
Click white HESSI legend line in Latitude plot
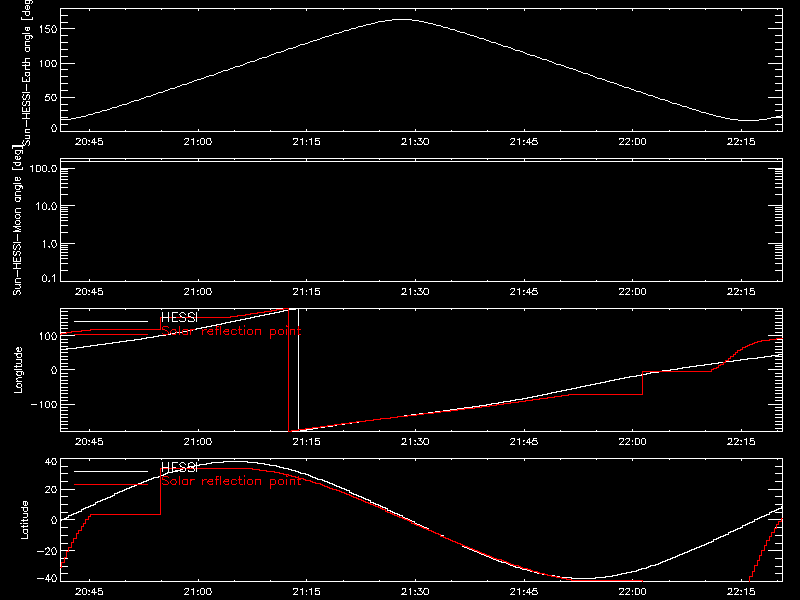(x=111, y=471)
